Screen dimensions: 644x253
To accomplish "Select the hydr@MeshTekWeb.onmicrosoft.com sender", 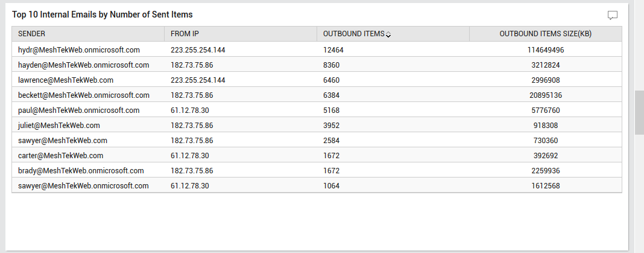I will [x=79, y=50].
